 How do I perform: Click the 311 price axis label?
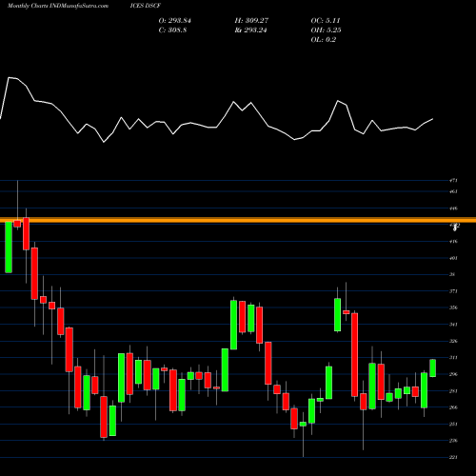[x=453, y=358]
